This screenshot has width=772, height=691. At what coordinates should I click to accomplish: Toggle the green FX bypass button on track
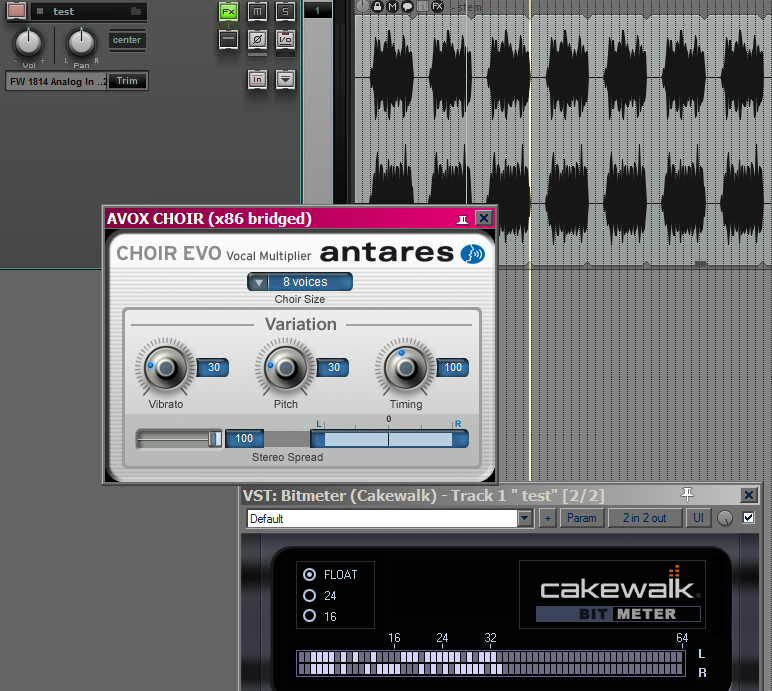pyautogui.click(x=228, y=11)
